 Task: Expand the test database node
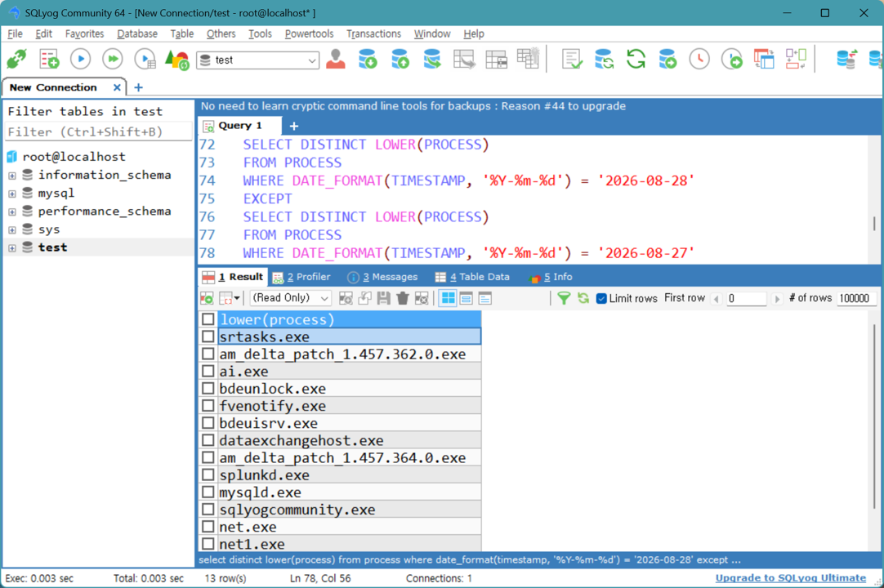(11, 247)
